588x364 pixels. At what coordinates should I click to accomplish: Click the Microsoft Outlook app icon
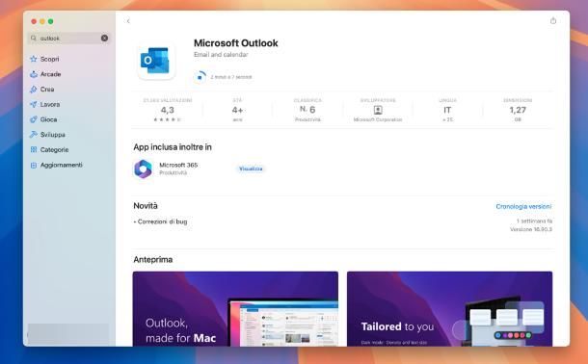click(x=155, y=61)
